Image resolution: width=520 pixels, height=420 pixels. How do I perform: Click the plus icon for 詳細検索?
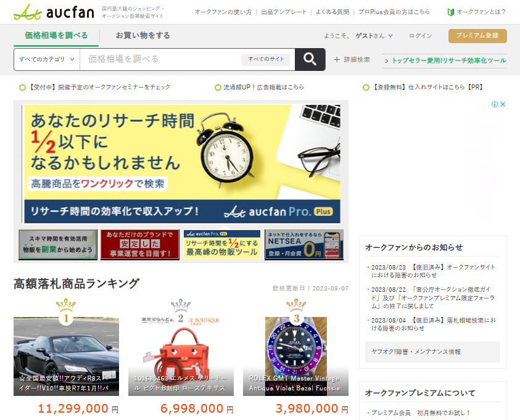pyautogui.click(x=337, y=60)
